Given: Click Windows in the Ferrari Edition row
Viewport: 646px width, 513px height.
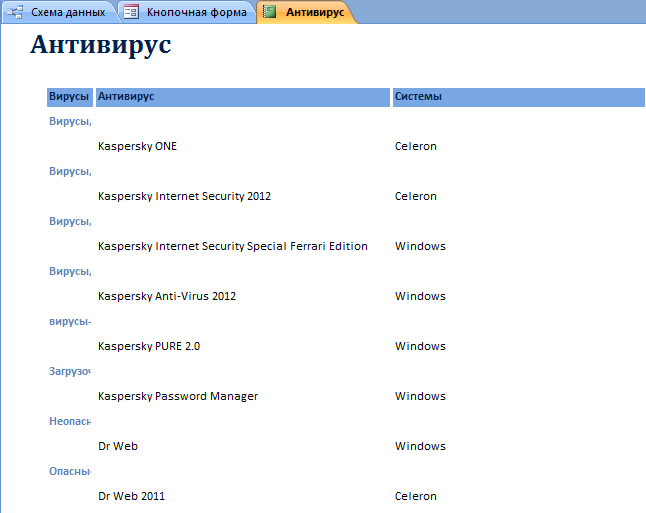Looking at the screenshot, I should tap(420, 246).
